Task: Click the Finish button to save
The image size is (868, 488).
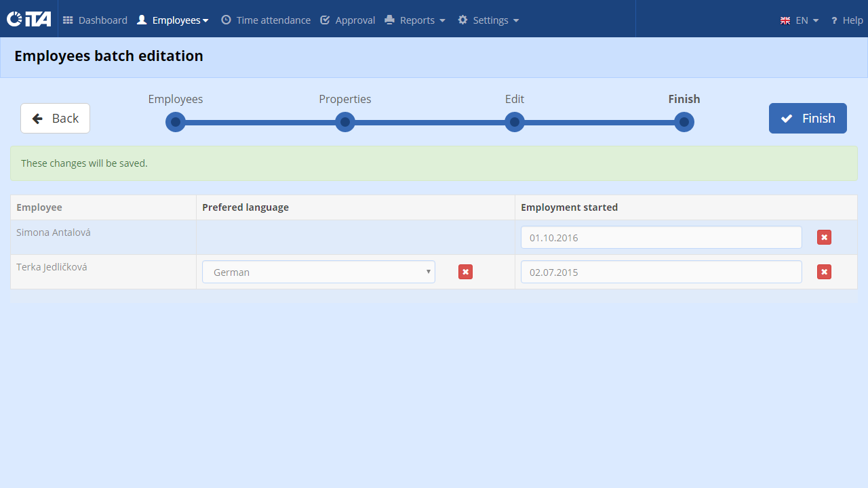Action: click(x=808, y=118)
